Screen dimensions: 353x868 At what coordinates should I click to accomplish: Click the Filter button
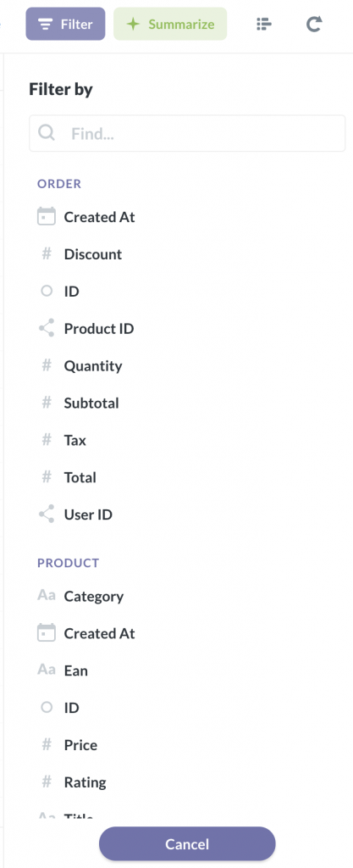65,24
